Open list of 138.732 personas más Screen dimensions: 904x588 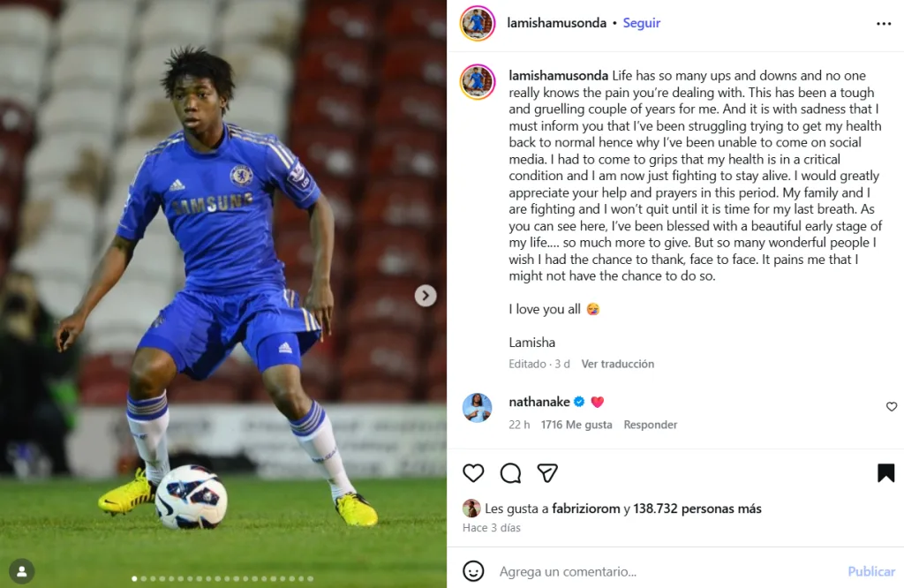[697, 509]
